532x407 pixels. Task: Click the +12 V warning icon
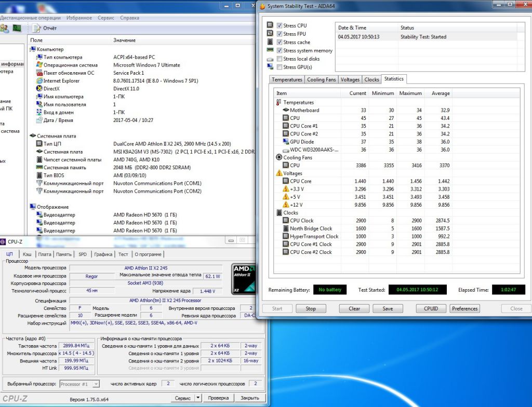click(x=286, y=205)
